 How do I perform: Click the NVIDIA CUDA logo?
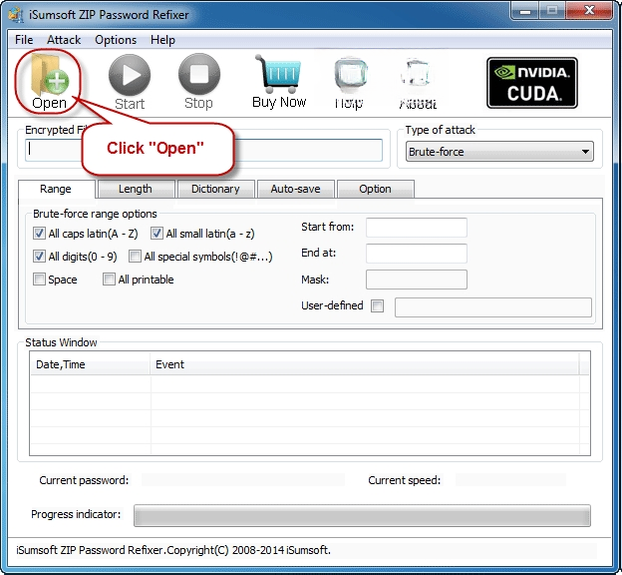[532, 83]
